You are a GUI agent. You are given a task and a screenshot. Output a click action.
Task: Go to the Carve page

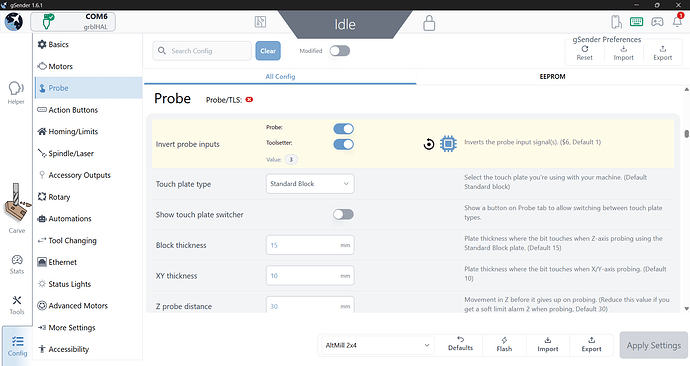(x=17, y=209)
